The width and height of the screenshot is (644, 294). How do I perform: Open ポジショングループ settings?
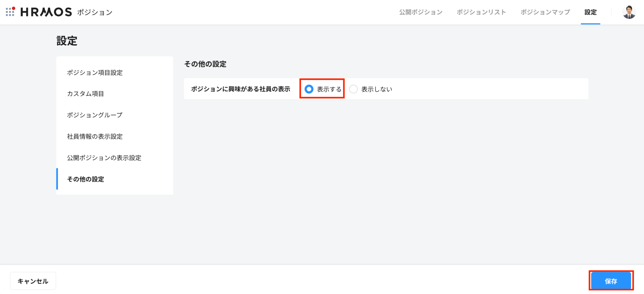click(95, 115)
